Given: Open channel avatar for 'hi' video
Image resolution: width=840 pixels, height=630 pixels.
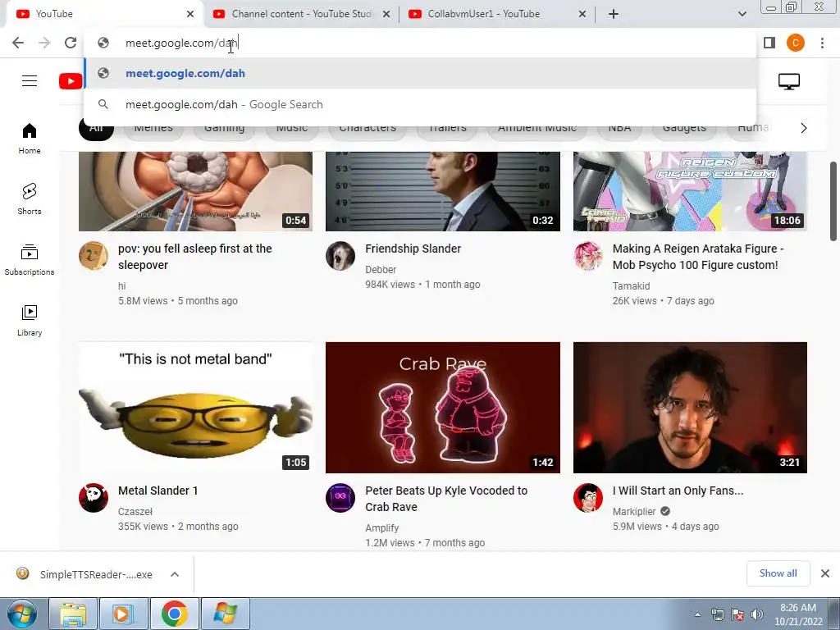Looking at the screenshot, I should [x=94, y=256].
